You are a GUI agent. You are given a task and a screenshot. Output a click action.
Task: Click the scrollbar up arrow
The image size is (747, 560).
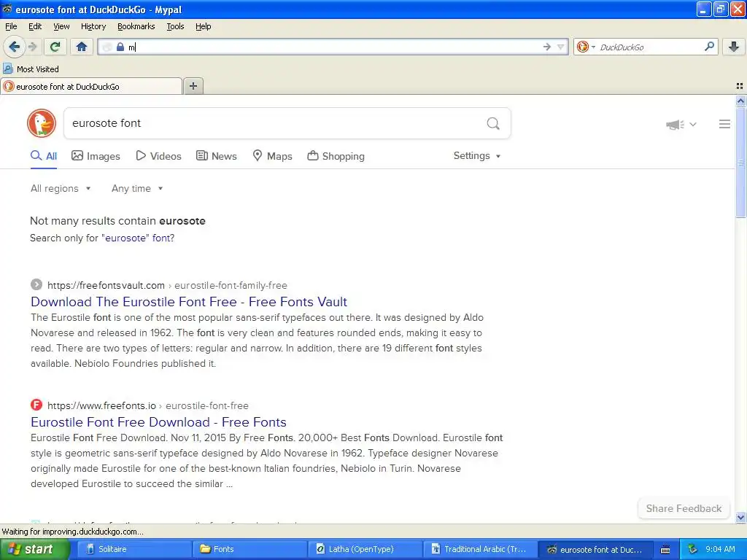[740, 101]
